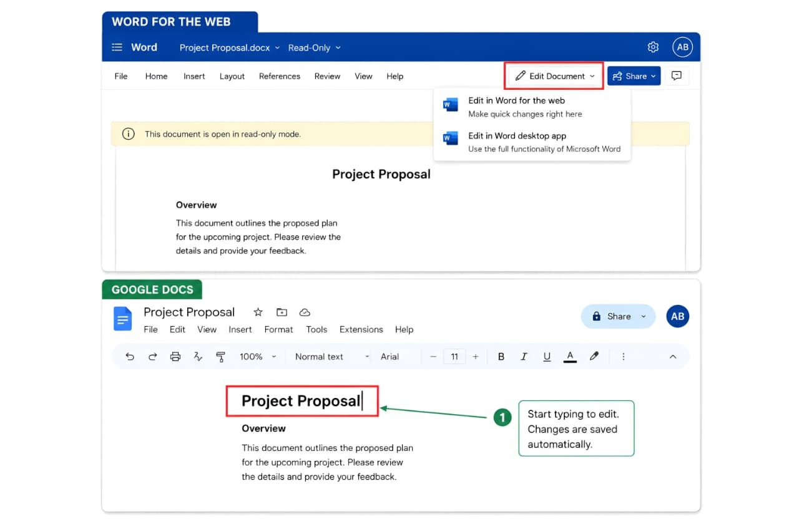The width and height of the screenshot is (799, 532).
Task: Open the File menu in Google Docs
Action: click(x=150, y=329)
